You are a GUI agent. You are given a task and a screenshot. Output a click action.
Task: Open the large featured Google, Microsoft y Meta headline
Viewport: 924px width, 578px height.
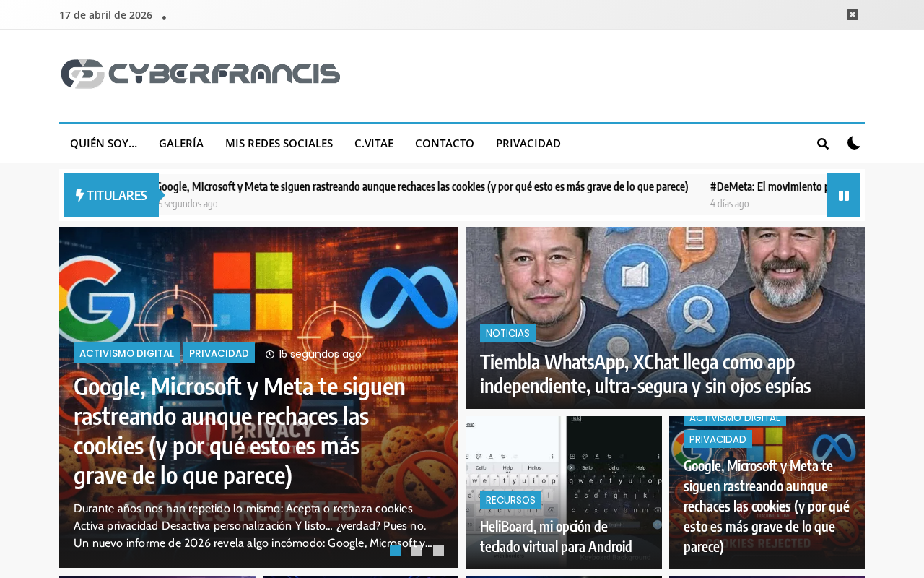pyautogui.click(x=240, y=431)
